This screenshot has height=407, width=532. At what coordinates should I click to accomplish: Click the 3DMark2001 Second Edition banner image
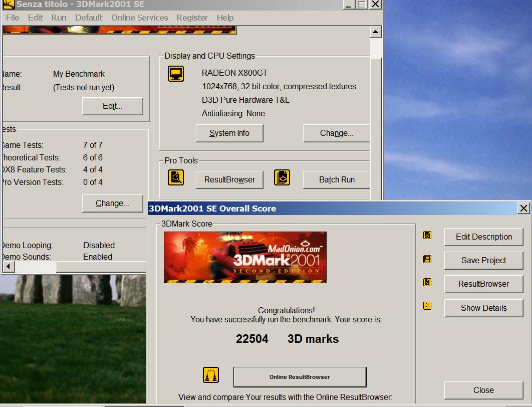click(245, 257)
